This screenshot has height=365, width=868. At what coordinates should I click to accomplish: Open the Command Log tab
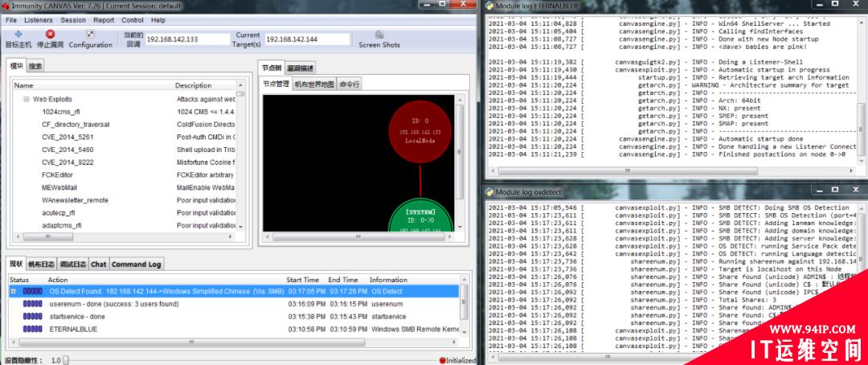[x=136, y=265]
